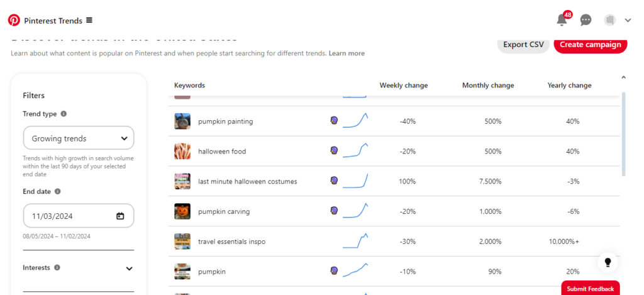Open the calendar picker icon
This screenshot has width=644, height=295.
(120, 216)
